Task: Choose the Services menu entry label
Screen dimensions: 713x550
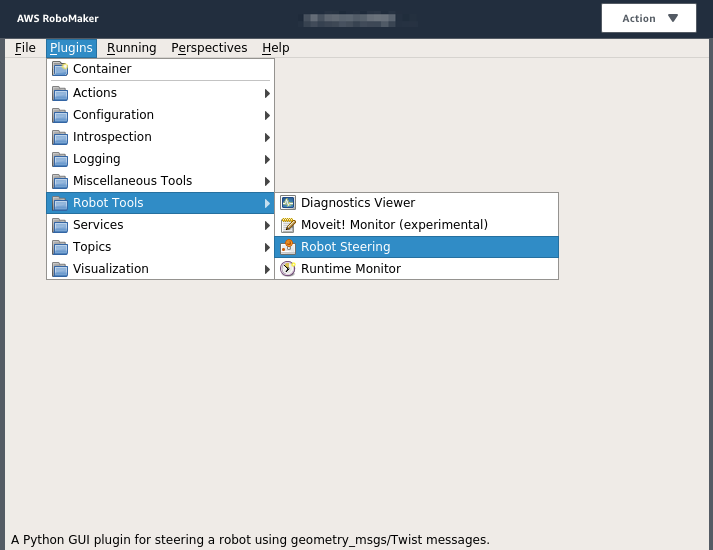Action: click(98, 225)
